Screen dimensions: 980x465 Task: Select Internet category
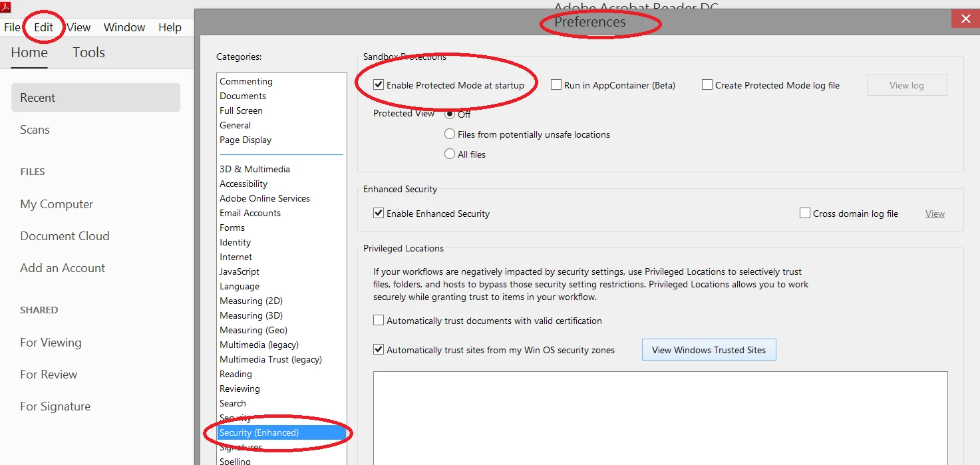click(x=236, y=257)
